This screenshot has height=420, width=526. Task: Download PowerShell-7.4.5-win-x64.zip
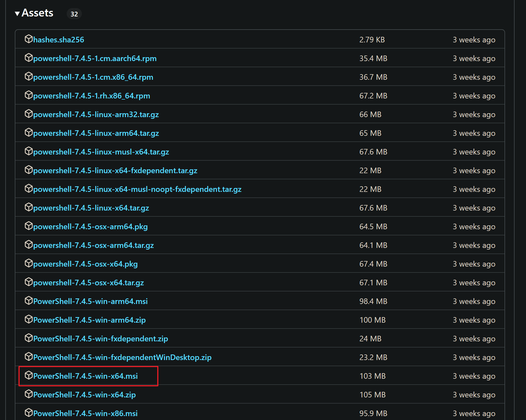click(84, 395)
